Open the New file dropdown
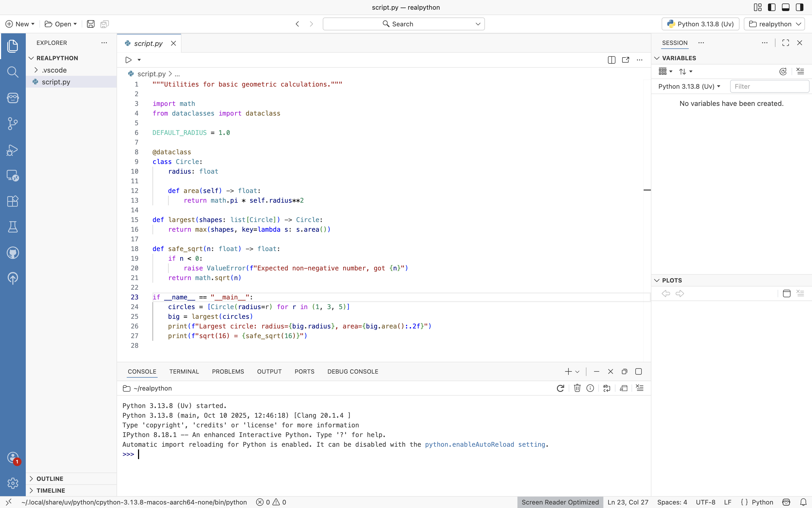The height and width of the screenshot is (508, 812). [20, 24]
